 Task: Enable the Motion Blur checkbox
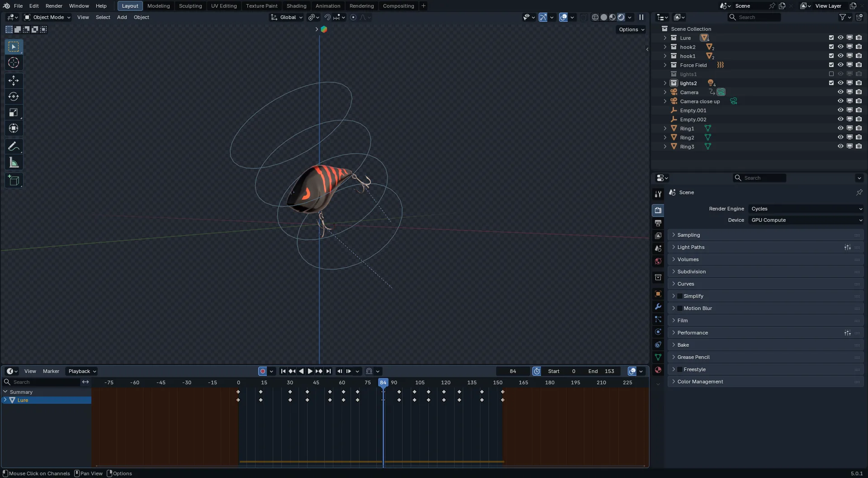[x=679, y=308]
